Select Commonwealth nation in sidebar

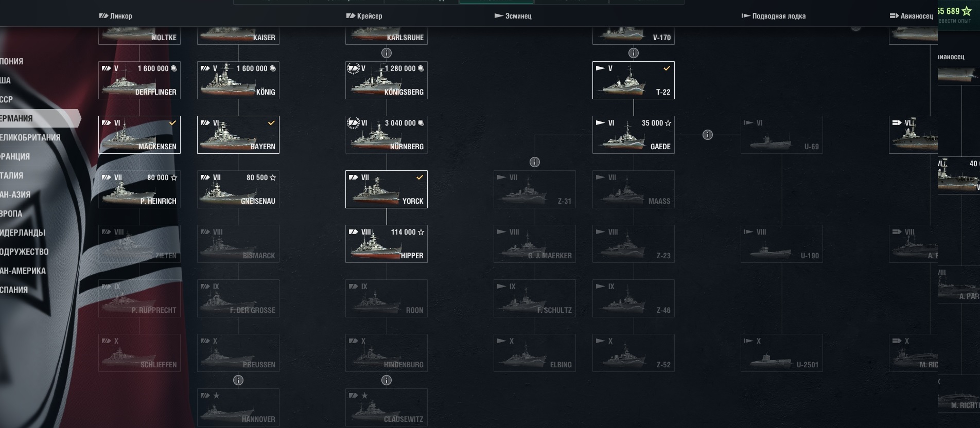point(24,252)
